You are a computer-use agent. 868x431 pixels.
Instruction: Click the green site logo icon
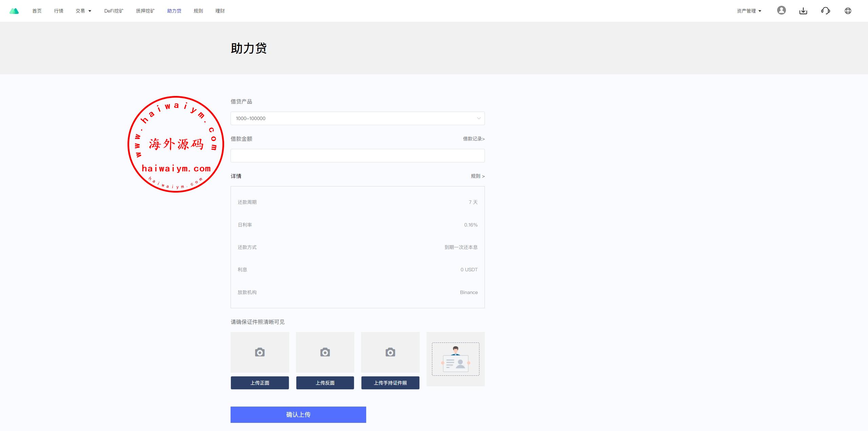pyautogui.click(x=14, y=11)
